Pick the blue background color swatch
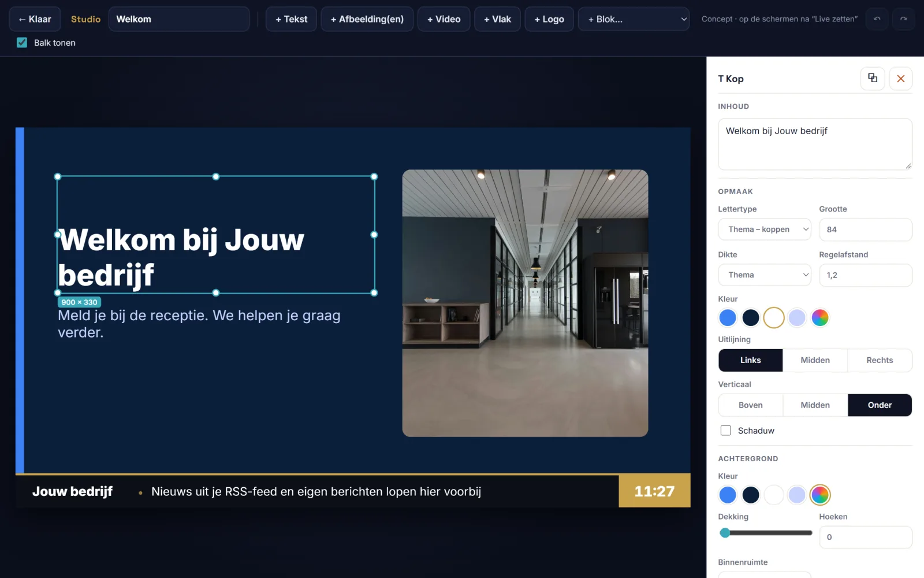The height and width of the screenshot is (578, 924). [x=728, y=495]
